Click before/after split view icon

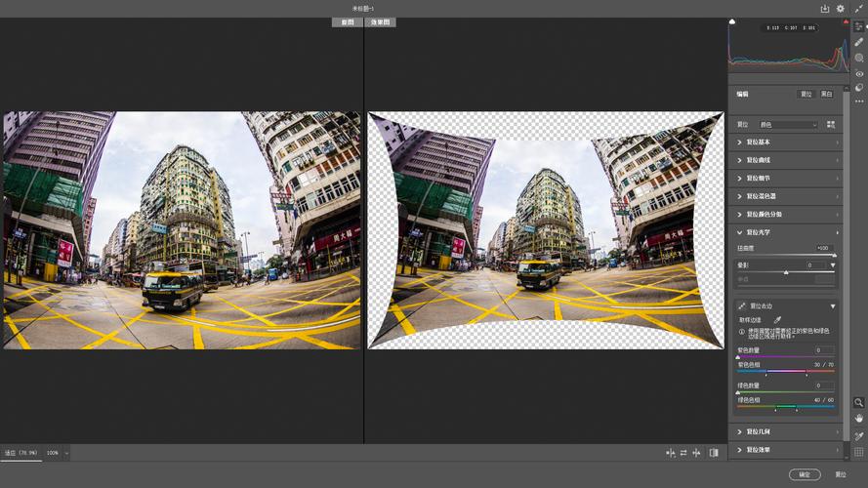[671, 453]
